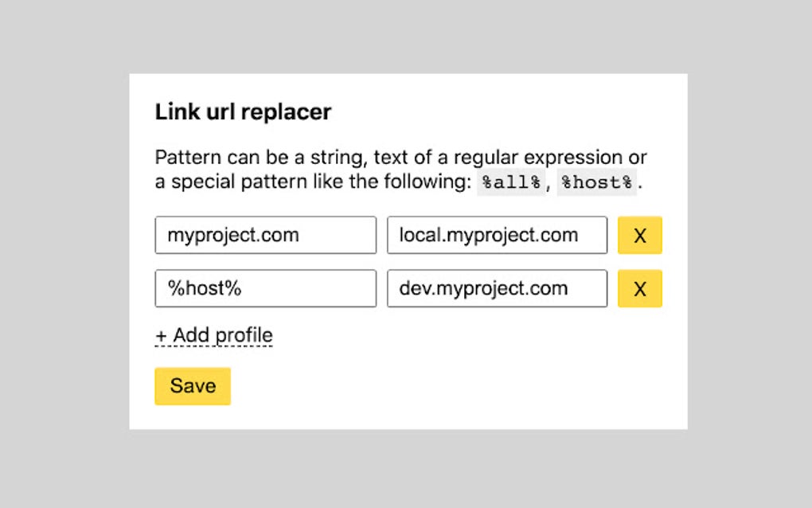Viewport: 812px width, 508px height.
Task: Click the %all% code tag in description
Action: pyautogui.click(x=511, y=182)
